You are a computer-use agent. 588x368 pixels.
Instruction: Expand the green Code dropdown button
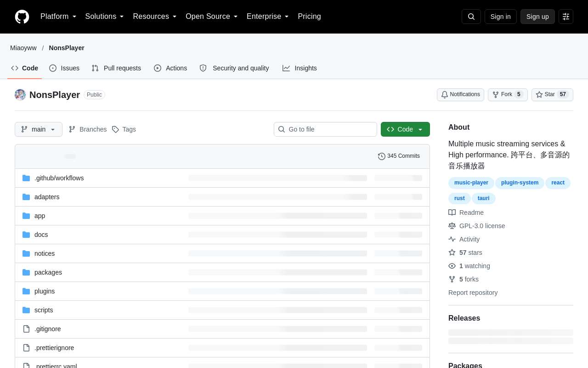tap(405, 129)
